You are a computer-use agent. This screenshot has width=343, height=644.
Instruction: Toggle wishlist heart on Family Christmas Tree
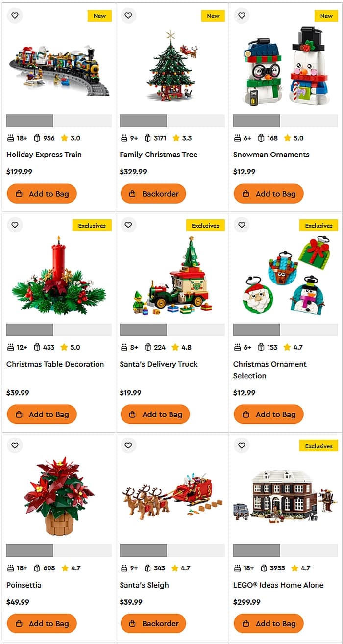pos(128,15)
